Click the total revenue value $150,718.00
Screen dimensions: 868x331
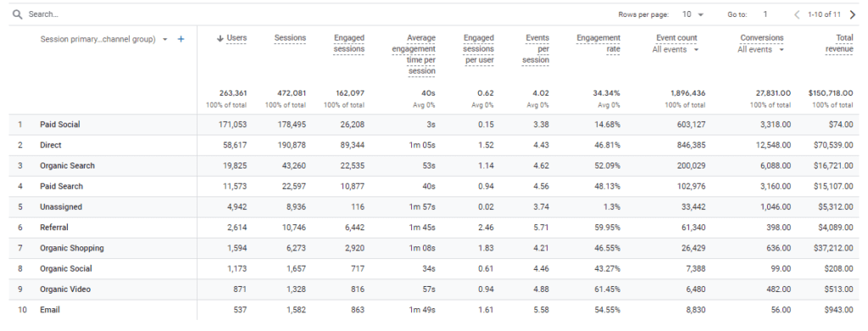831,93
